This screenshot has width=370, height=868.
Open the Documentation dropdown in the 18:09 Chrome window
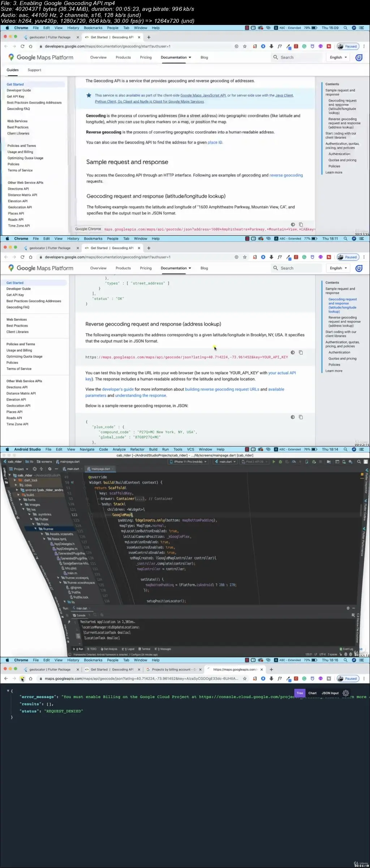(176, 57)
